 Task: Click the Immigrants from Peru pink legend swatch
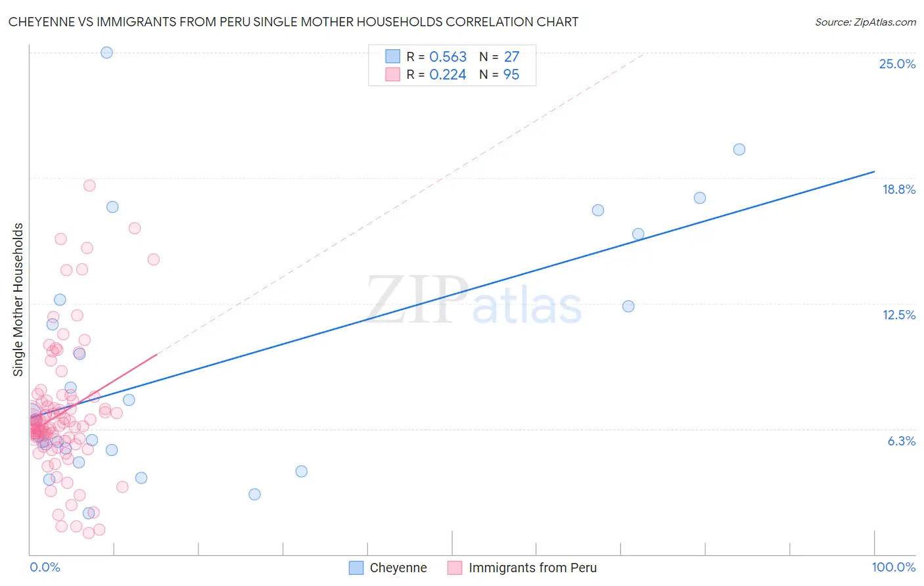click(455, 568)
